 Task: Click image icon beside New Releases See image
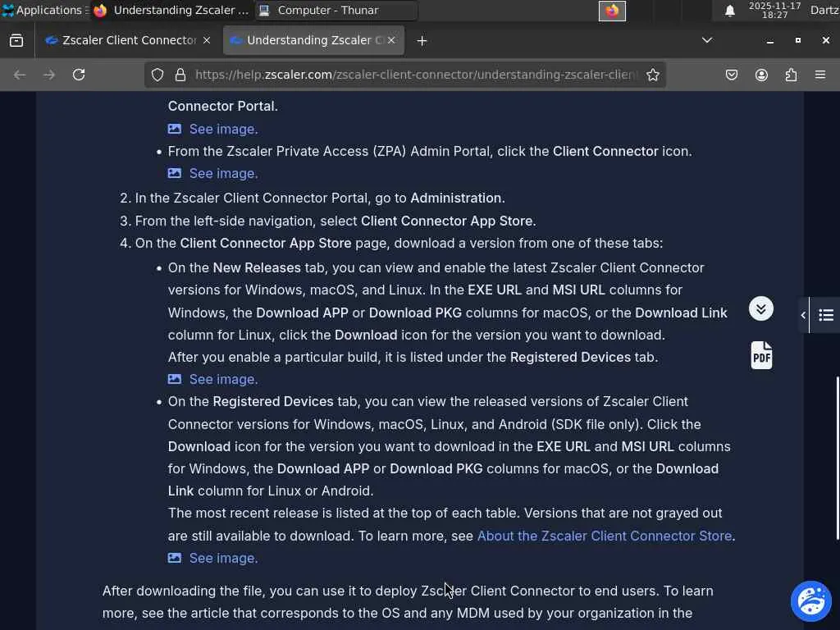pyautogui.click(x=175, y=379)
